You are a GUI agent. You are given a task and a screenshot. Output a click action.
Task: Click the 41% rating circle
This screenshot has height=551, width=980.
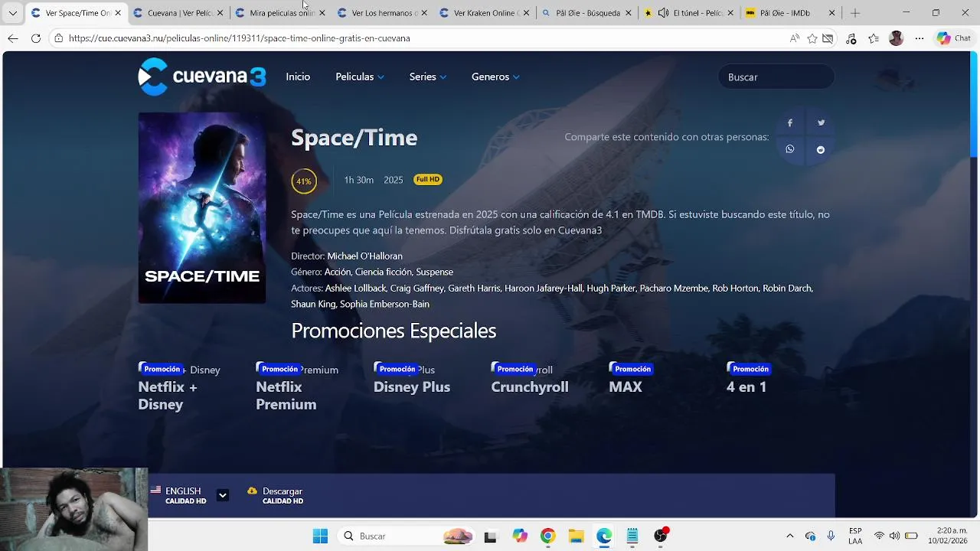pos(304,181)
